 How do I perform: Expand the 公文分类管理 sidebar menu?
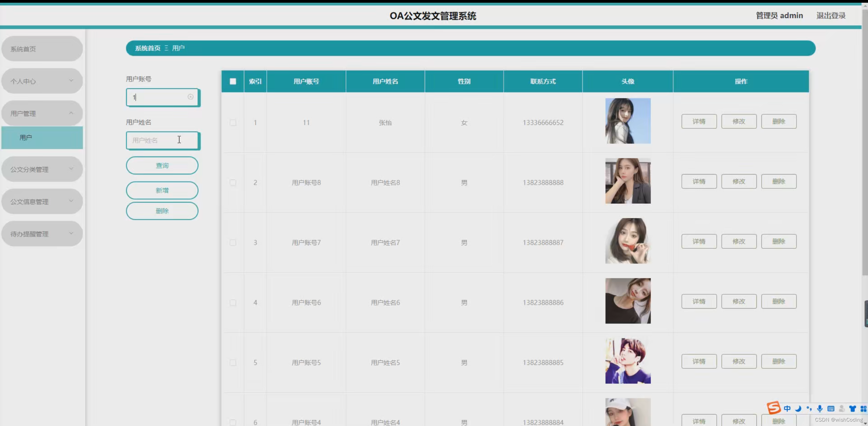(x=42, y=169)
